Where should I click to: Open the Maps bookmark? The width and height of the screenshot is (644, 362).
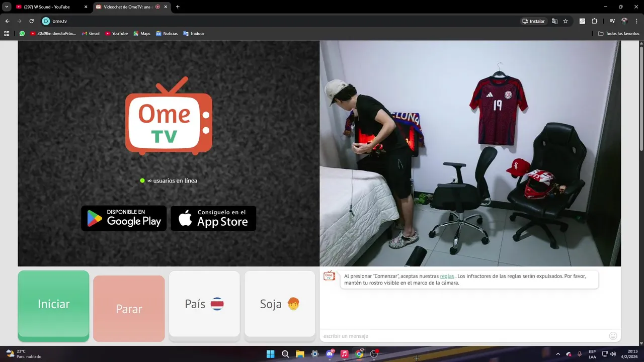pyautogui.click(x=142, y=34)
